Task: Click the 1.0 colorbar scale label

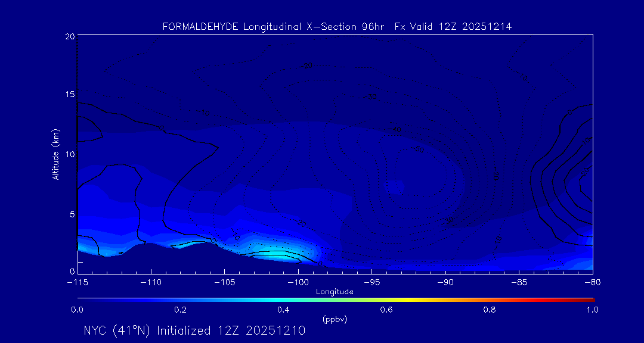Action: pyautogui.click(x=592, y=310)
